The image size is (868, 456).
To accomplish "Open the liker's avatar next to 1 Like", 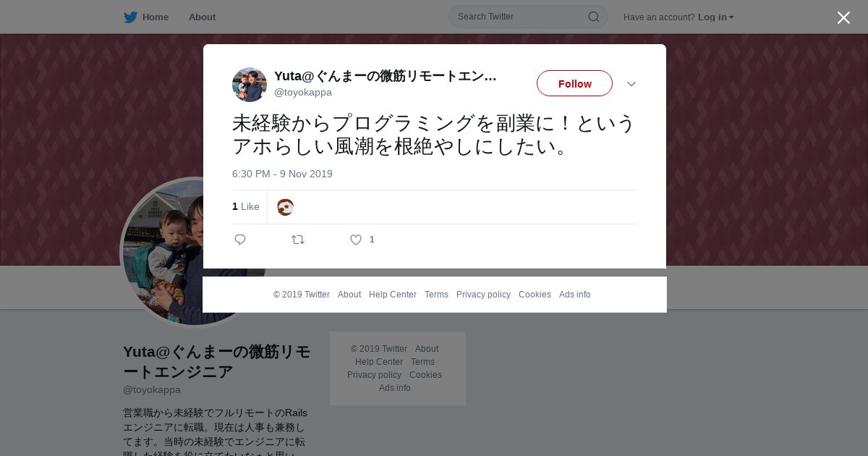I will click(285, 207).
